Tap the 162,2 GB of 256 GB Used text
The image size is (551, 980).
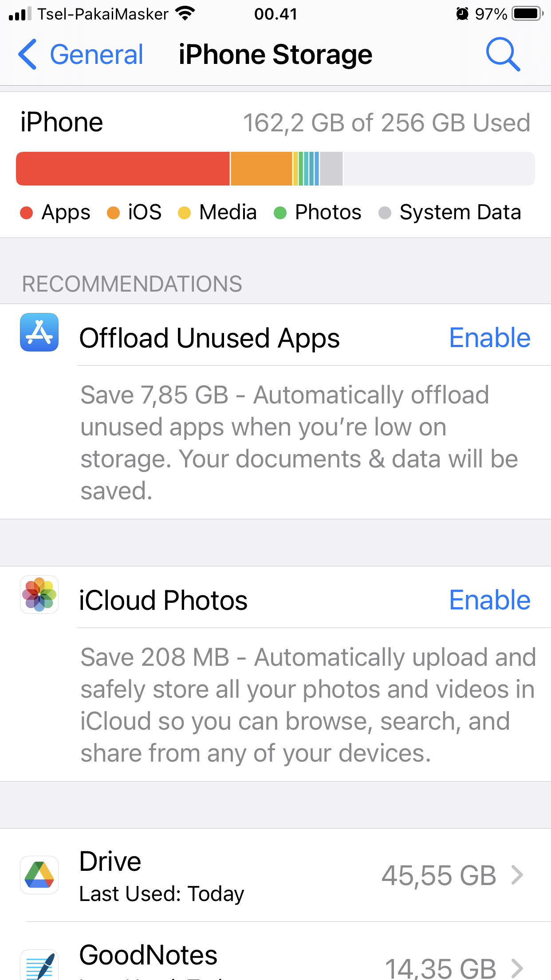[386, 122]
